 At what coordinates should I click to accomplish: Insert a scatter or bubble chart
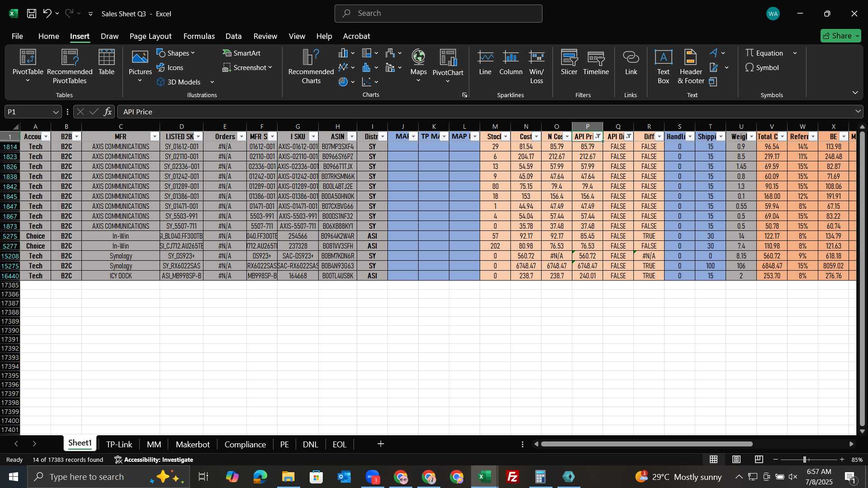click(x=370, y=82)
